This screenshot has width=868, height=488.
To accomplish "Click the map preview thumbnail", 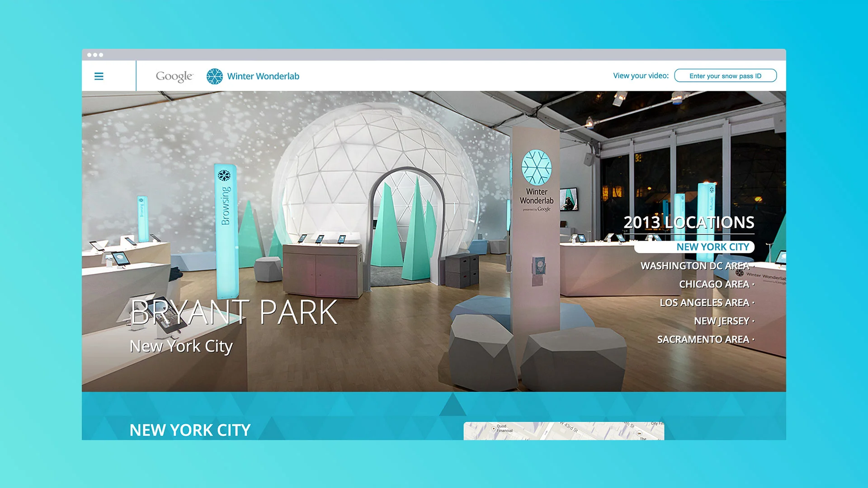I will [564, 431].
